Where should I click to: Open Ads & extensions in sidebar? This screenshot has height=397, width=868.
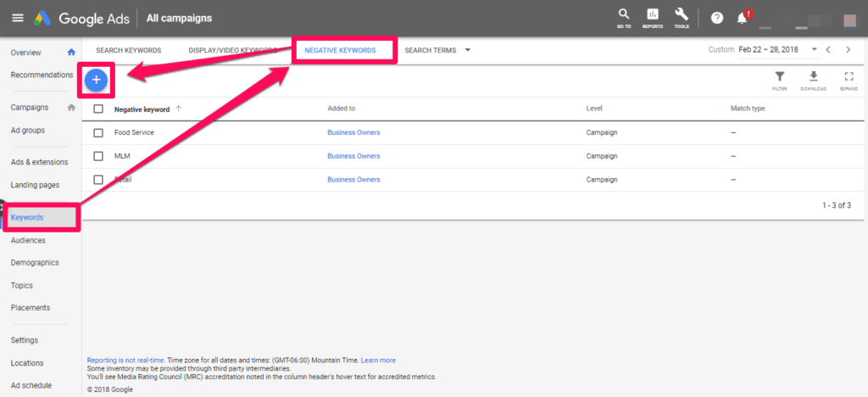pos(39,162)
